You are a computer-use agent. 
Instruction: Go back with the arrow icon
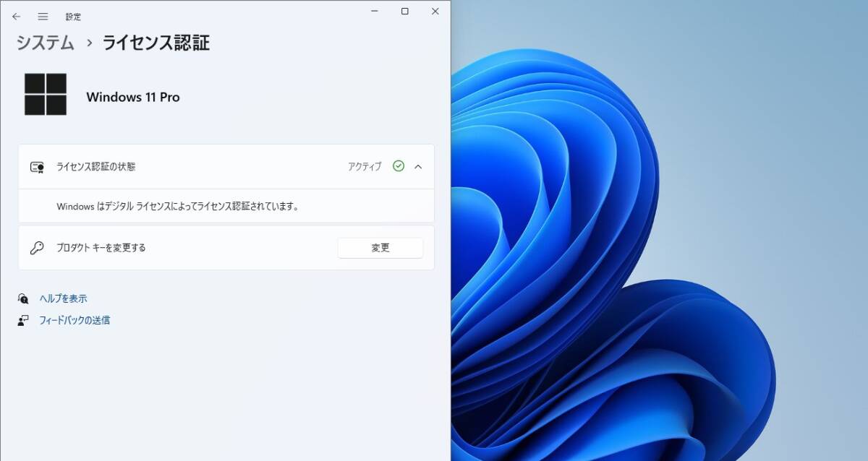tap(16, 16)
